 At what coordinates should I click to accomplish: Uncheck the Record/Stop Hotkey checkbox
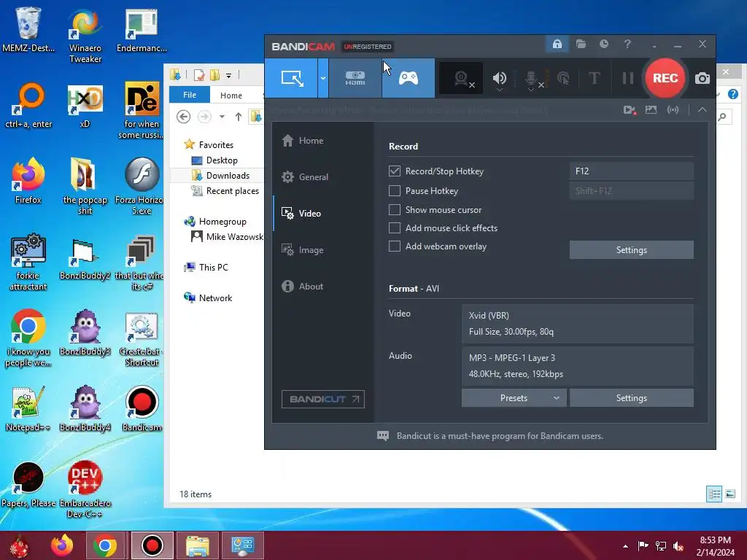click(x=395, y=171)
